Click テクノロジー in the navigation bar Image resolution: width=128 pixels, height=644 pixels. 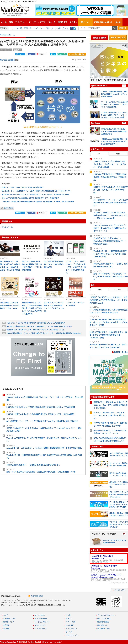coord(20,22)
